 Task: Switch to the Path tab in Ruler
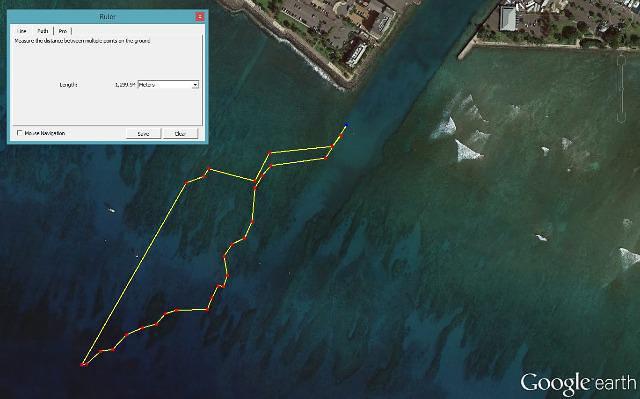[42, 31]
